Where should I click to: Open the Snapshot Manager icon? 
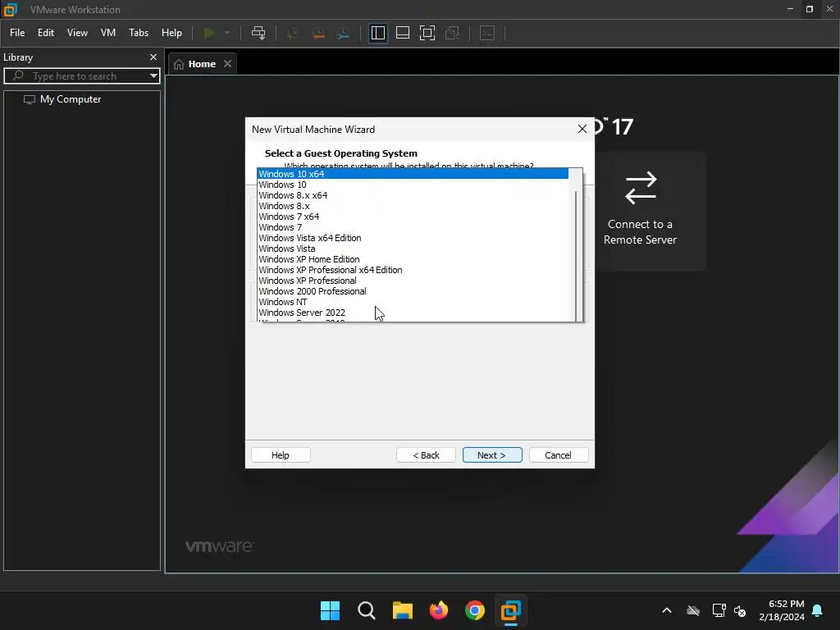click(x=343, y=33)
